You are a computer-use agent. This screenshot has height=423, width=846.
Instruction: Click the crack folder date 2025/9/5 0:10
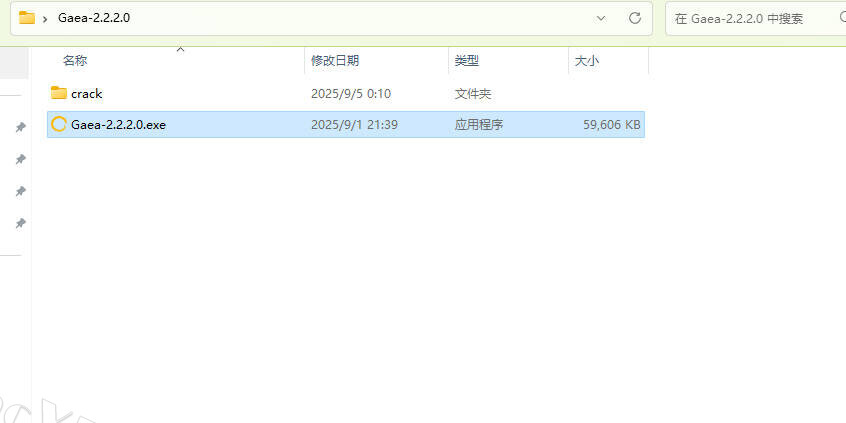[351, 94]
